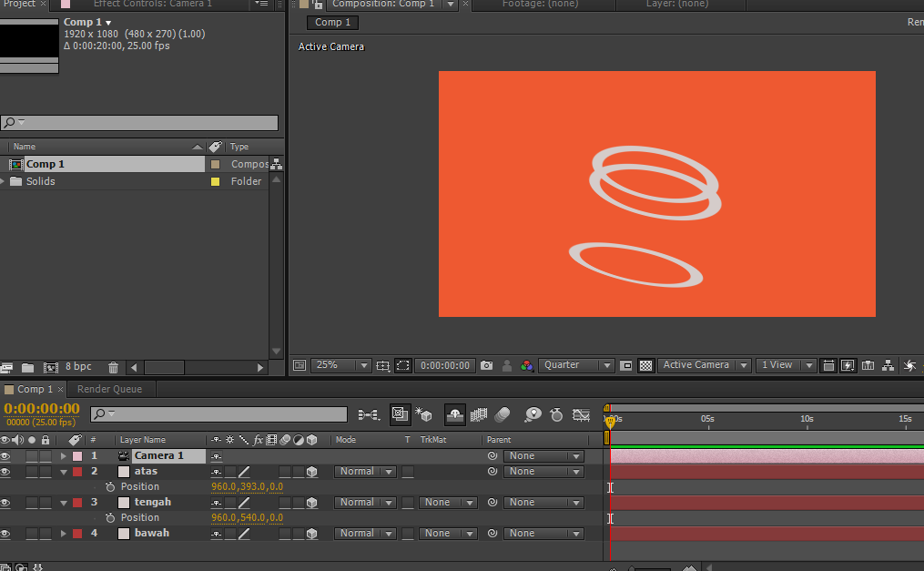Toggle the 3D layer switch for tengah

[x=311, y=503]
